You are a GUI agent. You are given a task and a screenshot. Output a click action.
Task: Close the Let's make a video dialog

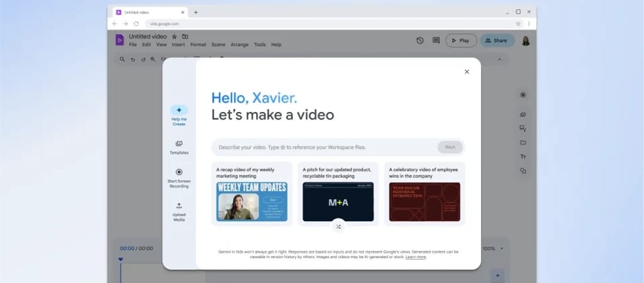[467, 72]
